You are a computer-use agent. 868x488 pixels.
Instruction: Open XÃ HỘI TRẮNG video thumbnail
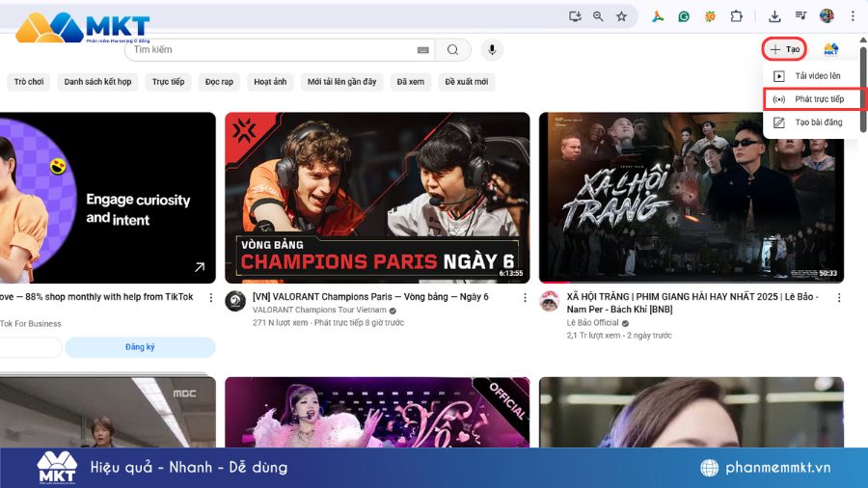tap(692, 198)
